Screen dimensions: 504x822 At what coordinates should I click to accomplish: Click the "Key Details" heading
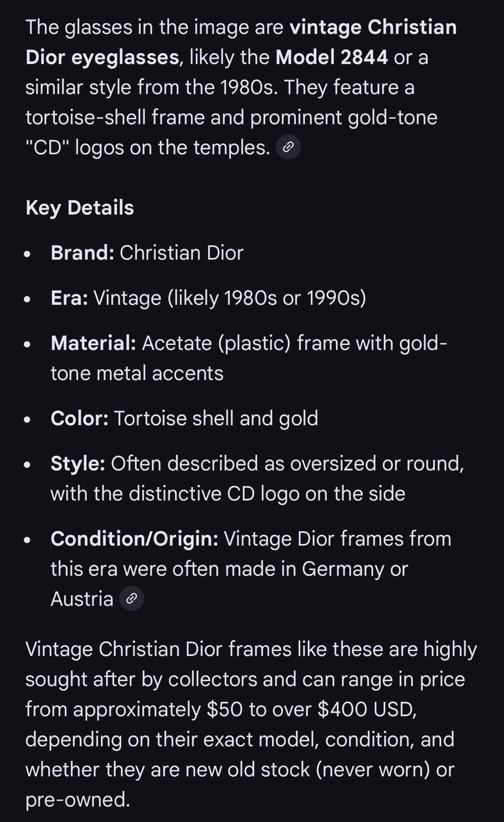coord(80,208)
